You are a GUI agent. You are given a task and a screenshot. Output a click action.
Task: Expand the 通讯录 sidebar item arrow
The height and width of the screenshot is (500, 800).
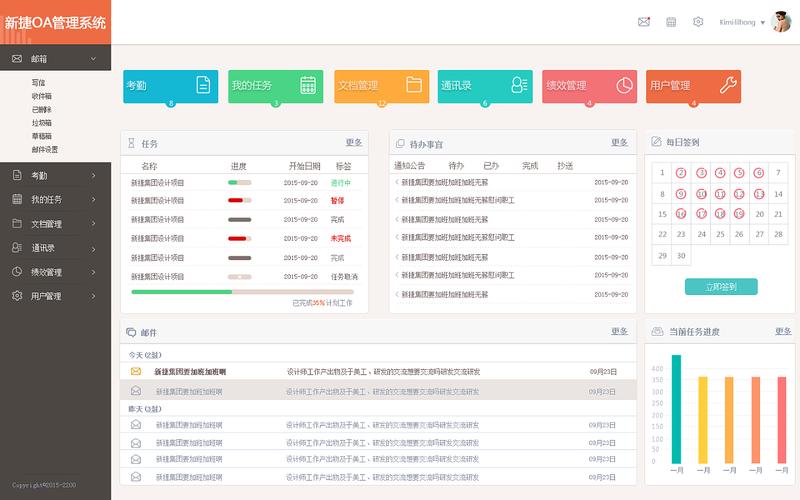point(93,249)
